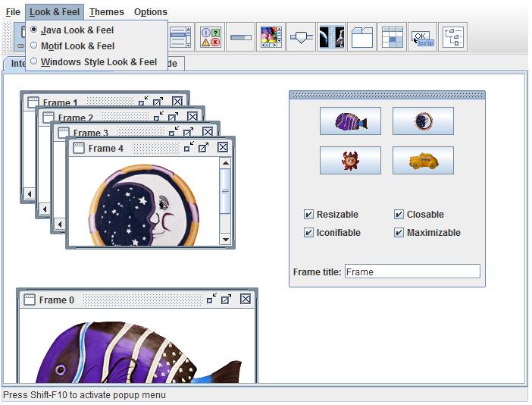Click the Frame 3 system menu icon
The width and height of the screenshot is (532, 405).
(64, 133)
